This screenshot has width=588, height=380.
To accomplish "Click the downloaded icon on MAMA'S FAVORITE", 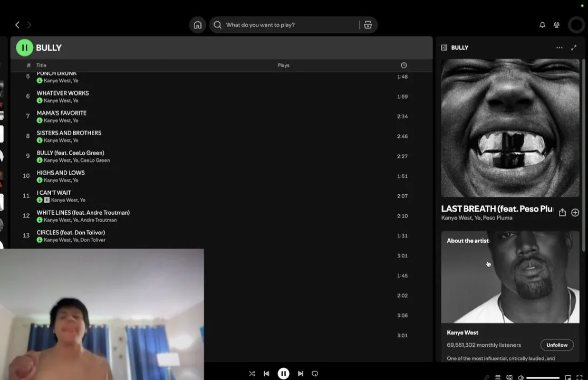I will 40,120.
